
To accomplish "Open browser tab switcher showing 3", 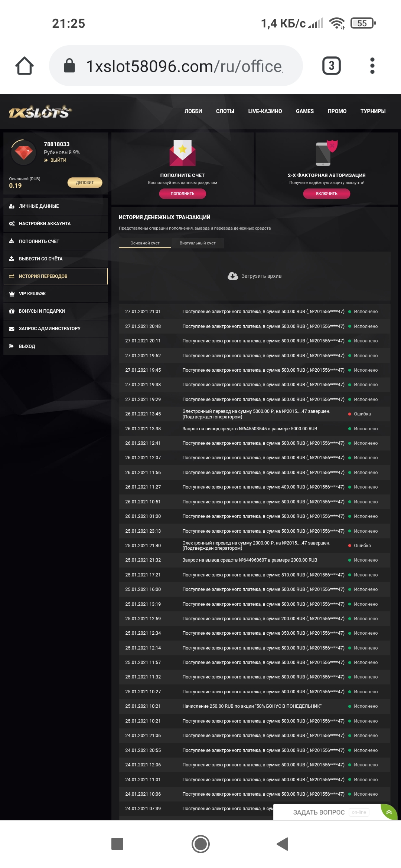I will pos(332,65).
